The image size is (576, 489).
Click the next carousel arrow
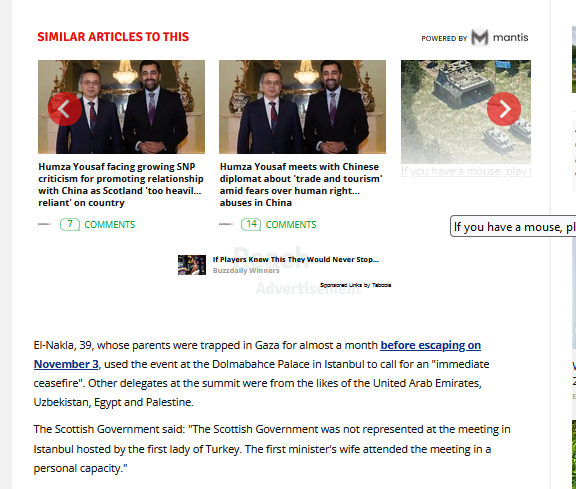tap(504, 109)
